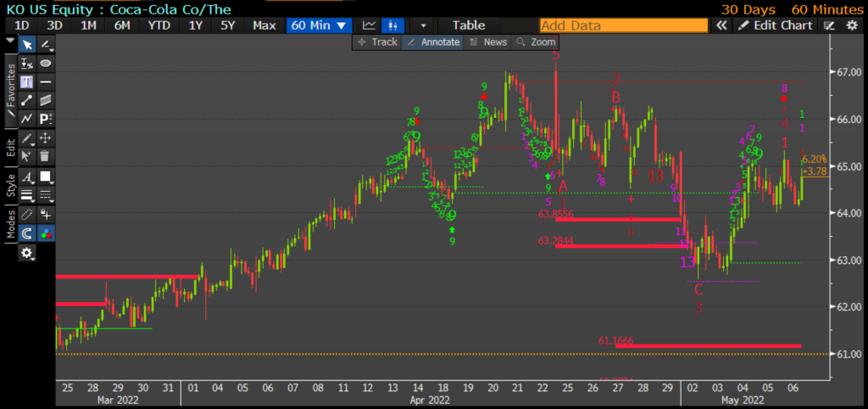The width and height of the screenshot is (868, 409).
Task: Toggle the chain link mode
Action: (x=26, y=215)
